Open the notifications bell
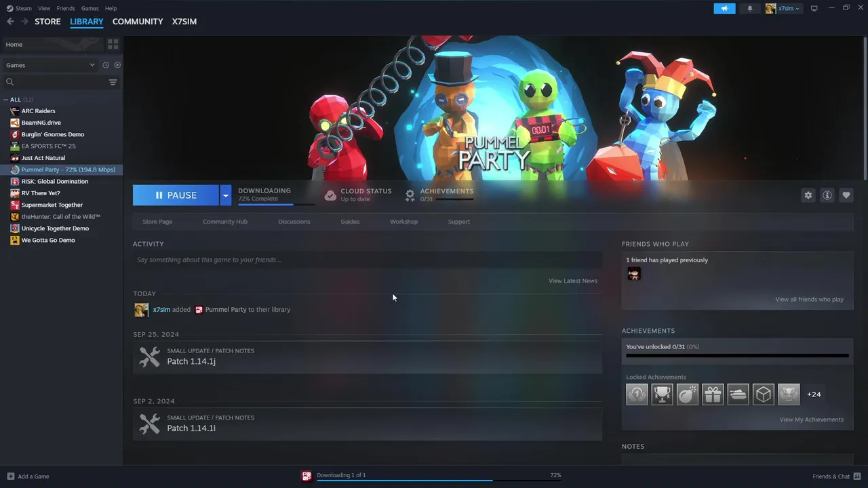 click(x=750, y=8)
